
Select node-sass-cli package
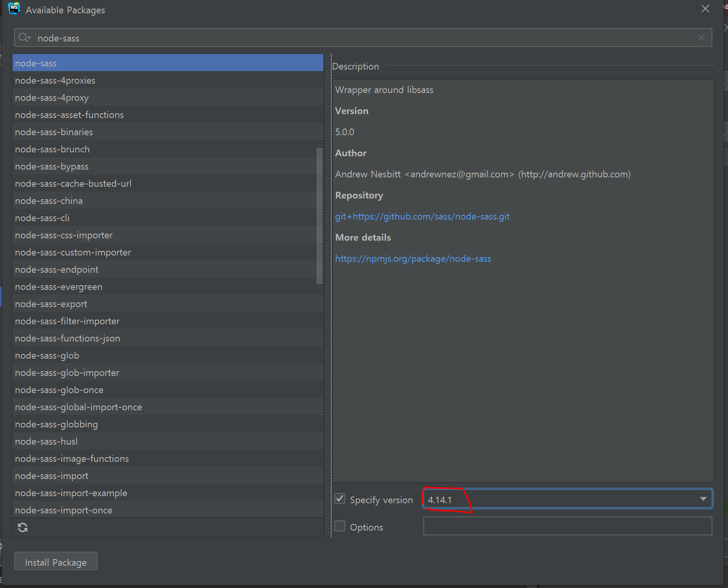coord(168,218)
